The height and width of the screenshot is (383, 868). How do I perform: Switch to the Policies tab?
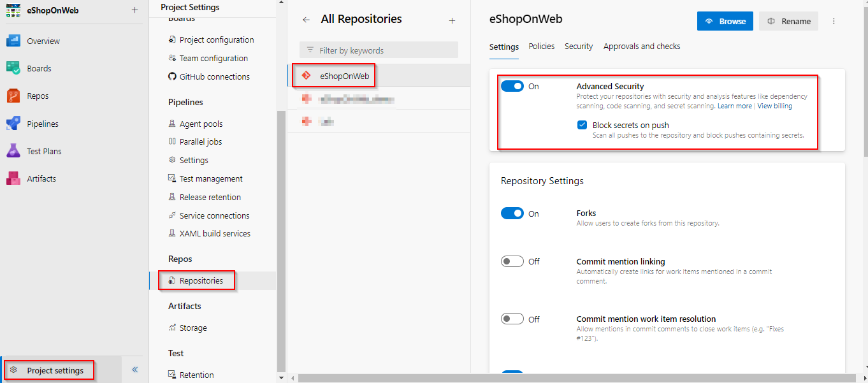pos(542,47)
